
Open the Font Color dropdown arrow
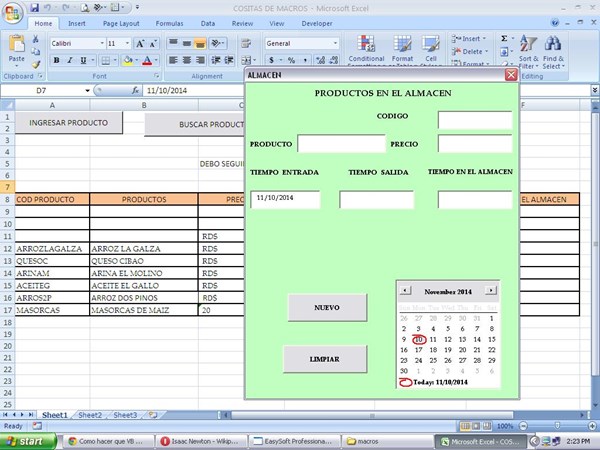(156, 60)
